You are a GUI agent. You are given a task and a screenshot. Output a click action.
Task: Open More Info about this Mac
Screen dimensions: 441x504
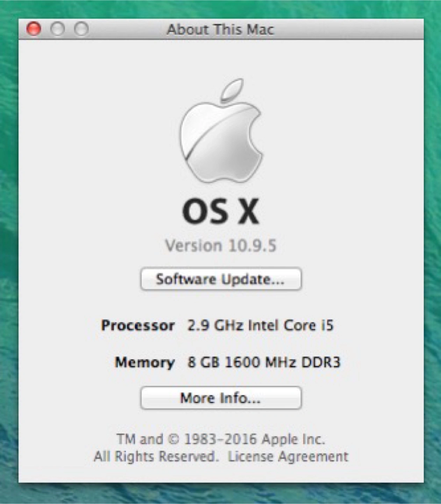click(x=221, y=398)
